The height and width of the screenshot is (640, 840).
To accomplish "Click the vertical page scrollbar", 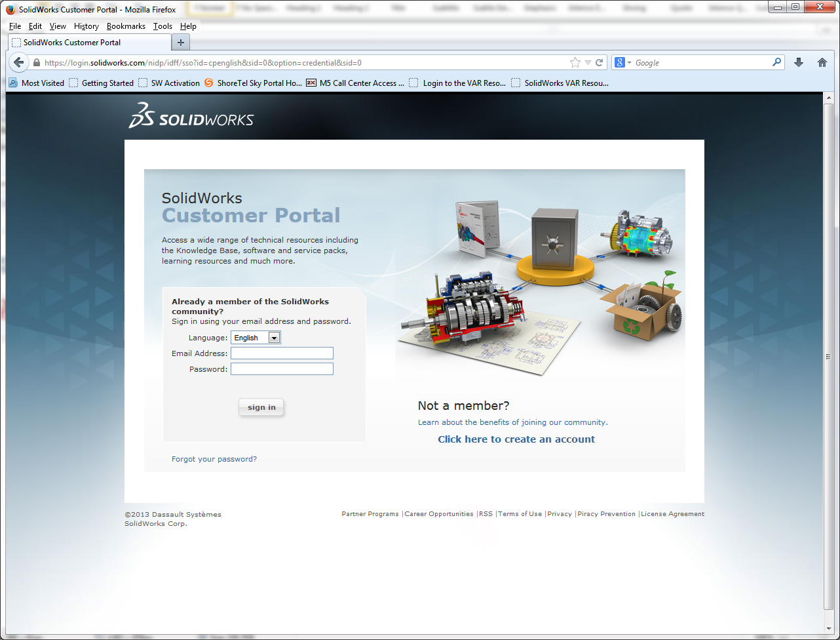I will click(829, 355).
